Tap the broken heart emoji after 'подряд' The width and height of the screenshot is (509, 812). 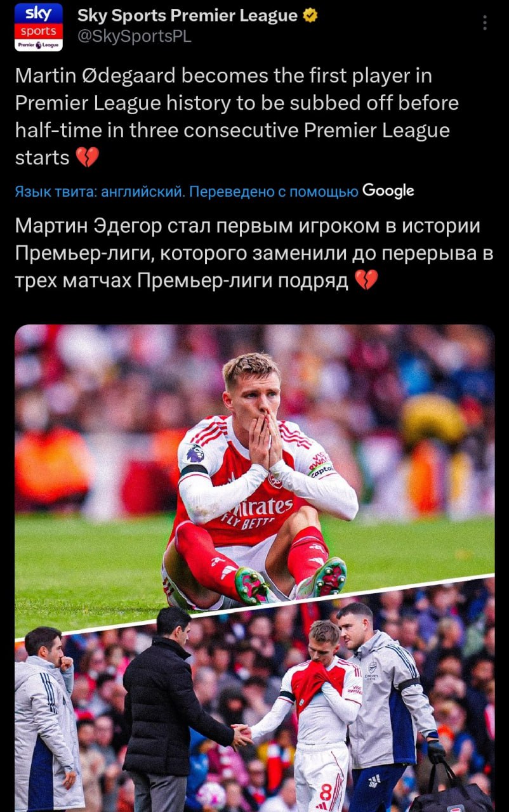[366, 280]
